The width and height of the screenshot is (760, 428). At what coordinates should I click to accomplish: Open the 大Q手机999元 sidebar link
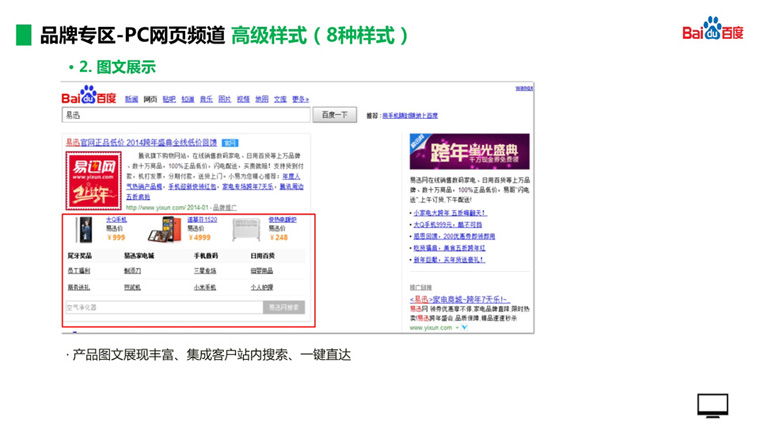pyautogui.click(x=448, y=225)
